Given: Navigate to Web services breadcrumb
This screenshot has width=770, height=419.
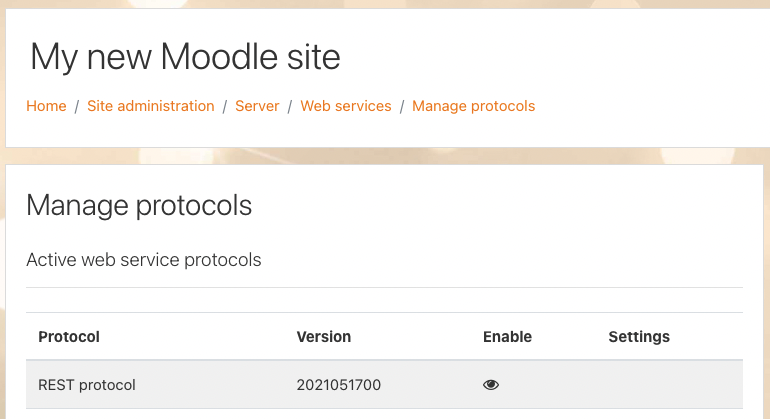Looking at the screenshot, I should (x=346, y=106).
